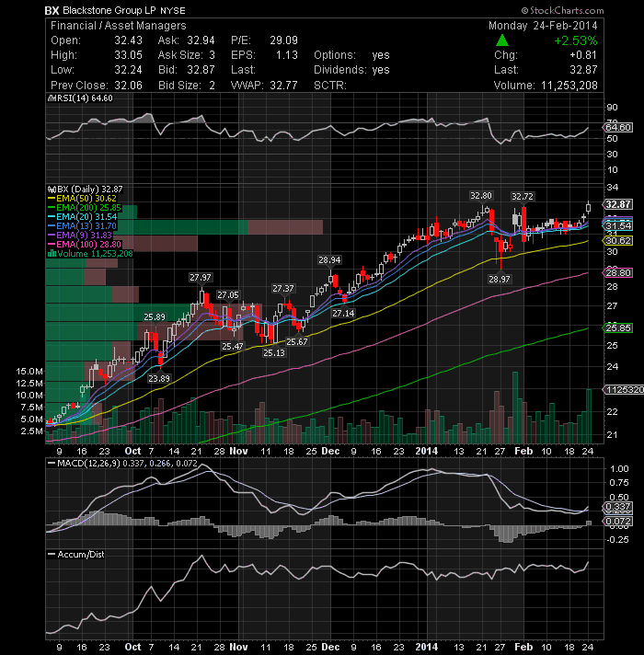Click the small RSI indicator icon before RSI(14)
Image resolution: width=644 pixels, height=655 pixels.
[x=52, y=98]
